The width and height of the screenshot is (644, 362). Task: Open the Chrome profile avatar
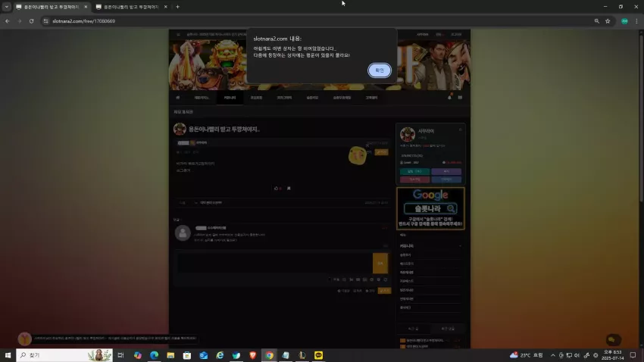point(624,21)
